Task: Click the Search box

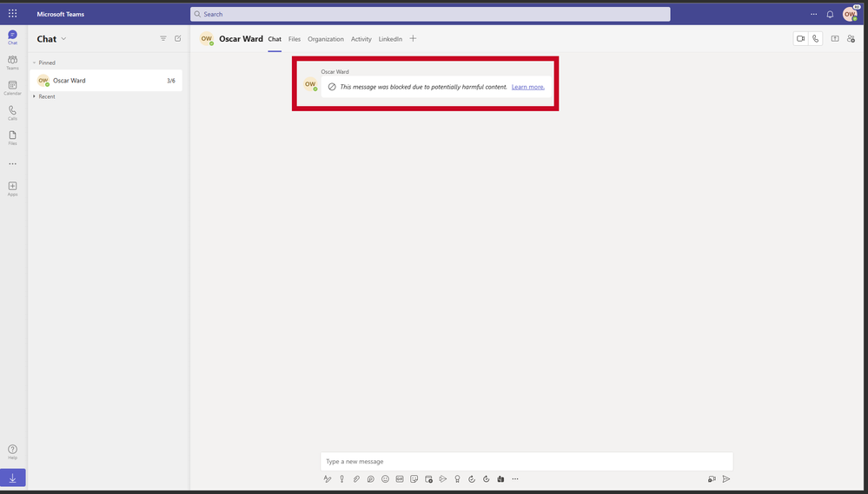Action: [430, 15]
